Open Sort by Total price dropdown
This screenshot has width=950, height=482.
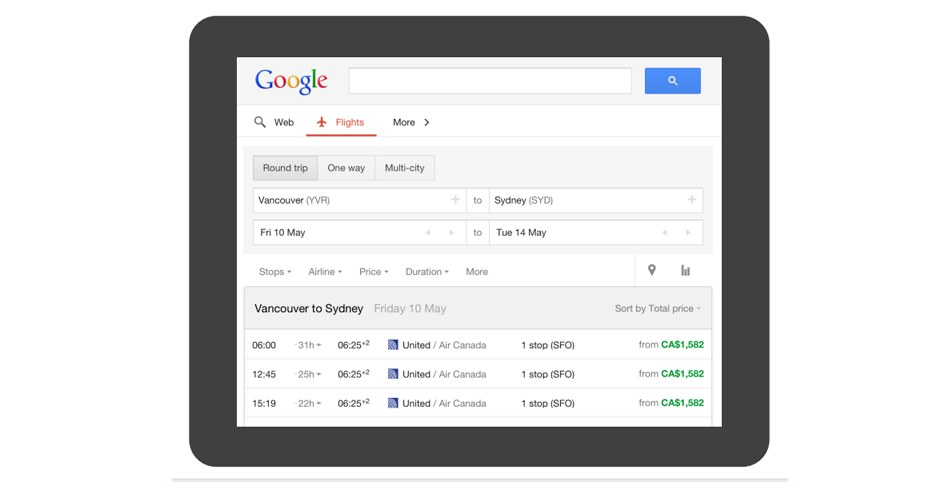[657, 309]
